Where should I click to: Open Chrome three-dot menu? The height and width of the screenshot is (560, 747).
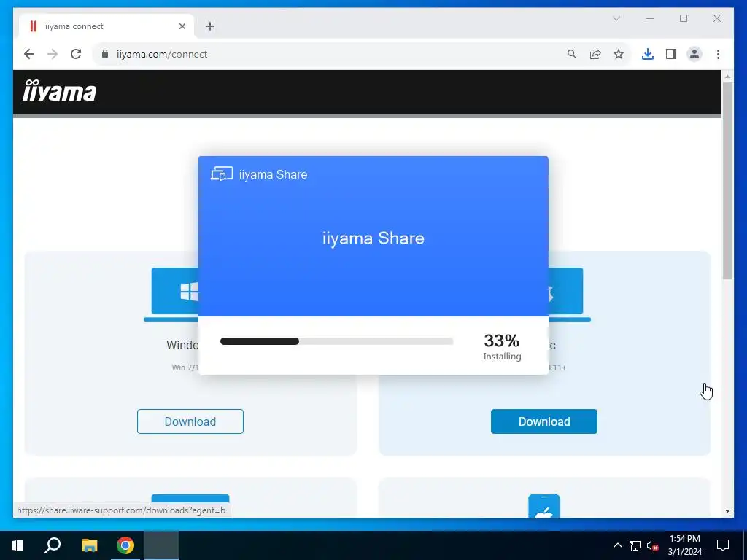coord(718,54)
